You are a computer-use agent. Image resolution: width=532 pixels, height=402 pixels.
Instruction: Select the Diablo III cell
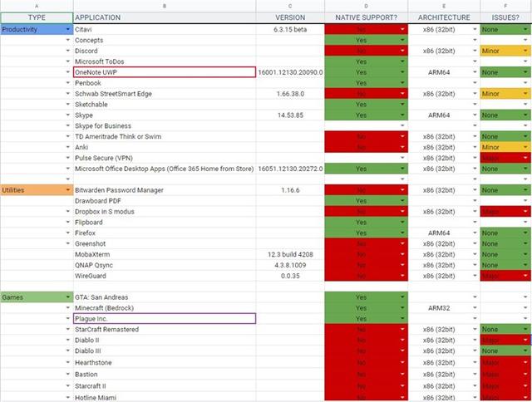(165, 351)
